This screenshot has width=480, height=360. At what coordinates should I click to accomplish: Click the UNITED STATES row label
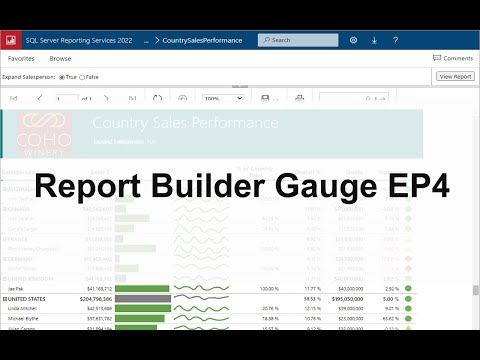(x=26, y=299)
